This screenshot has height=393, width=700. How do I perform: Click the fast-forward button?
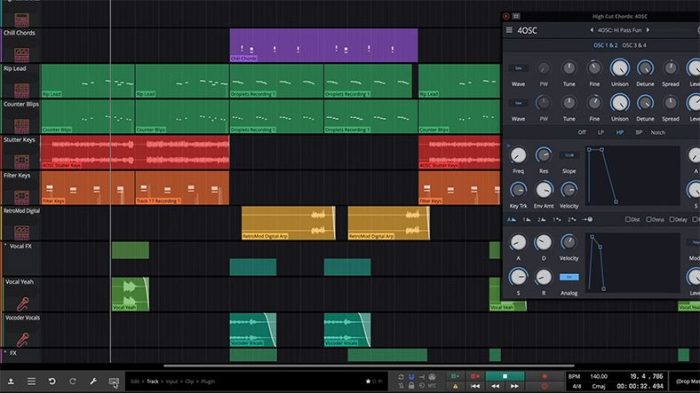pyautogui.click(x=514, y=386)
